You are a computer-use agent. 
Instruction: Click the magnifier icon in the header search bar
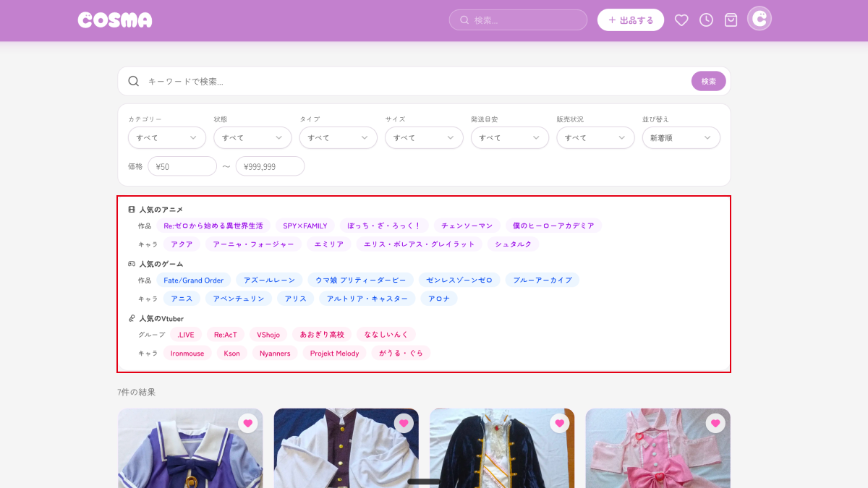pos(464,20)
